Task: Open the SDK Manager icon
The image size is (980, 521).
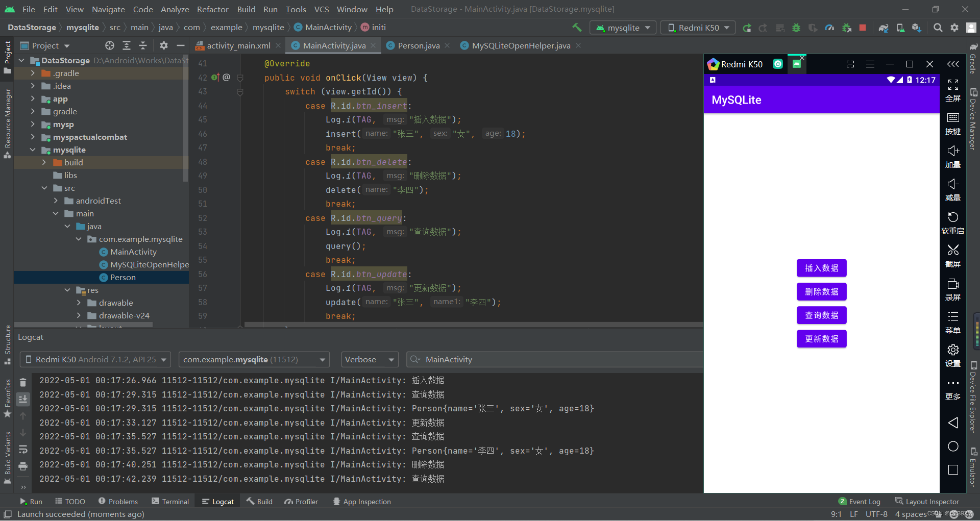Action: [x=917, y=28]
